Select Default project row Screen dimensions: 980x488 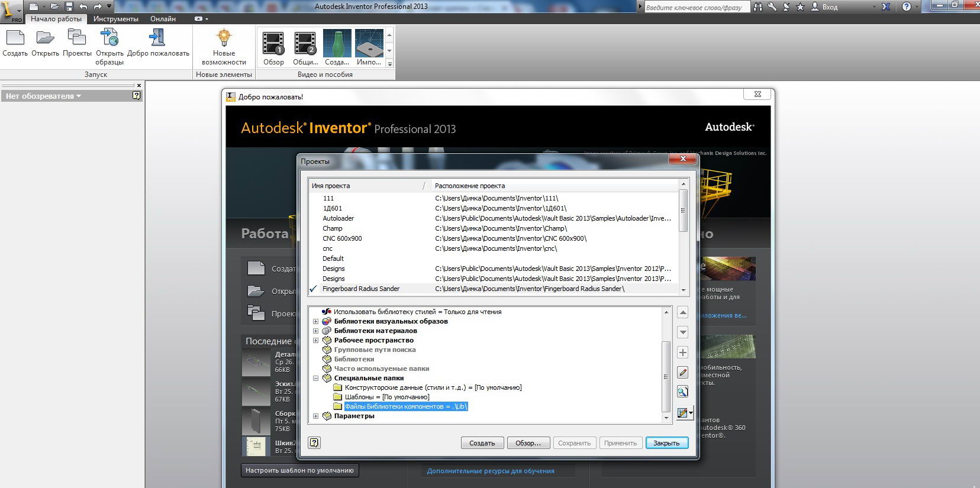pos(493,258)
